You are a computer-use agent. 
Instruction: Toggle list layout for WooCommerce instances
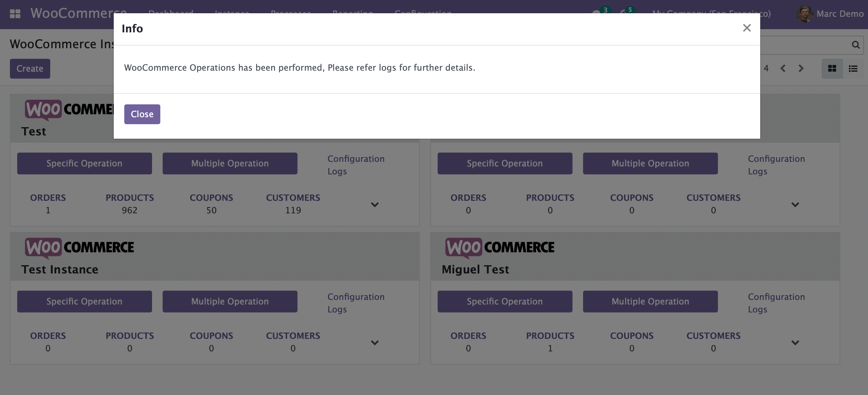pos(853,68)
